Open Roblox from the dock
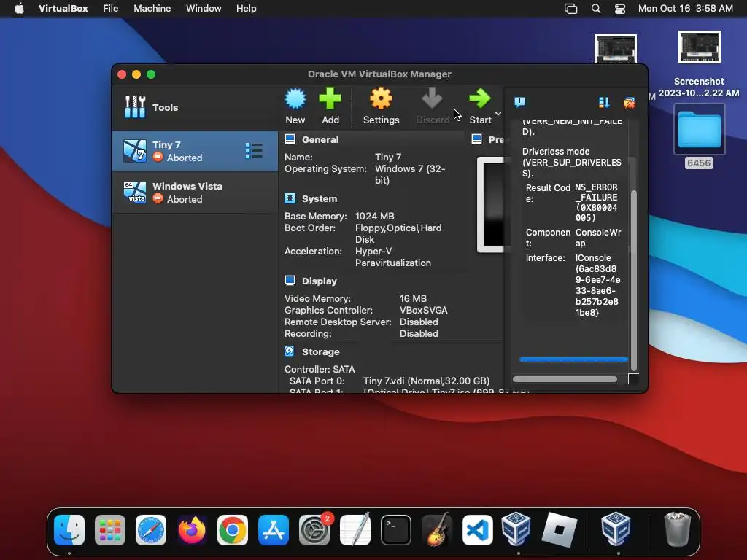This screenshot has width=747, height=560. (x=560, y=530)
